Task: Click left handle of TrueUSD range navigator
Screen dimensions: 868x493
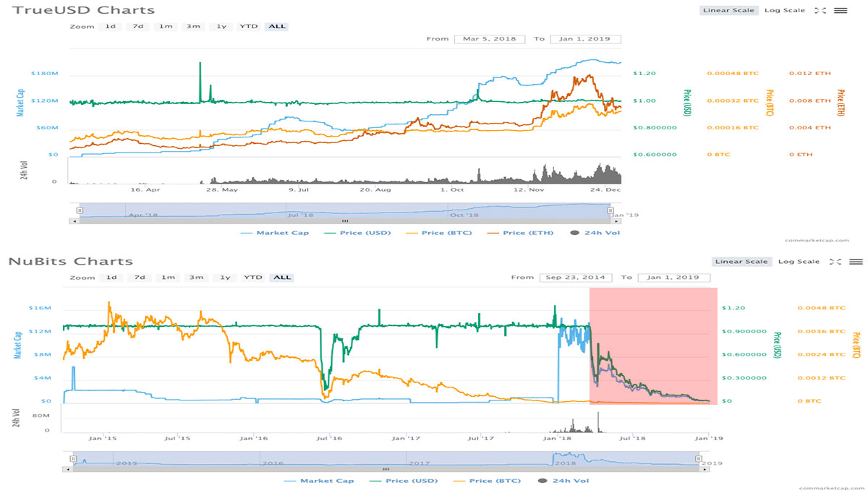Action: (80, 210)
